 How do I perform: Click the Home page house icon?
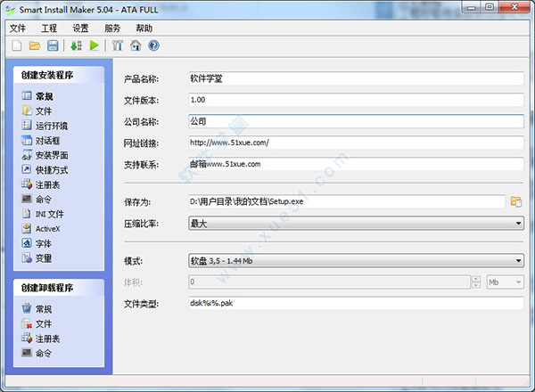[136, 45]
